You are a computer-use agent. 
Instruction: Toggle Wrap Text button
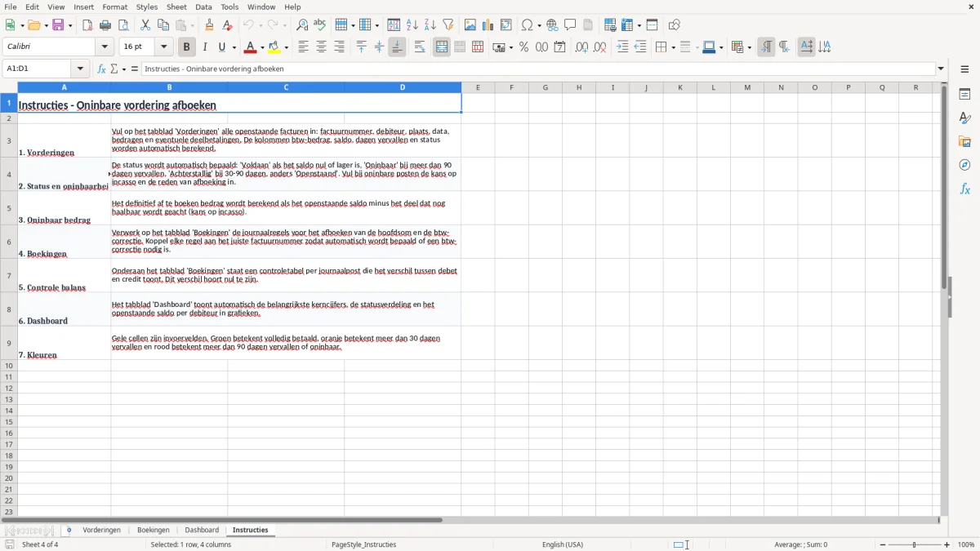[x=420, y=47]
